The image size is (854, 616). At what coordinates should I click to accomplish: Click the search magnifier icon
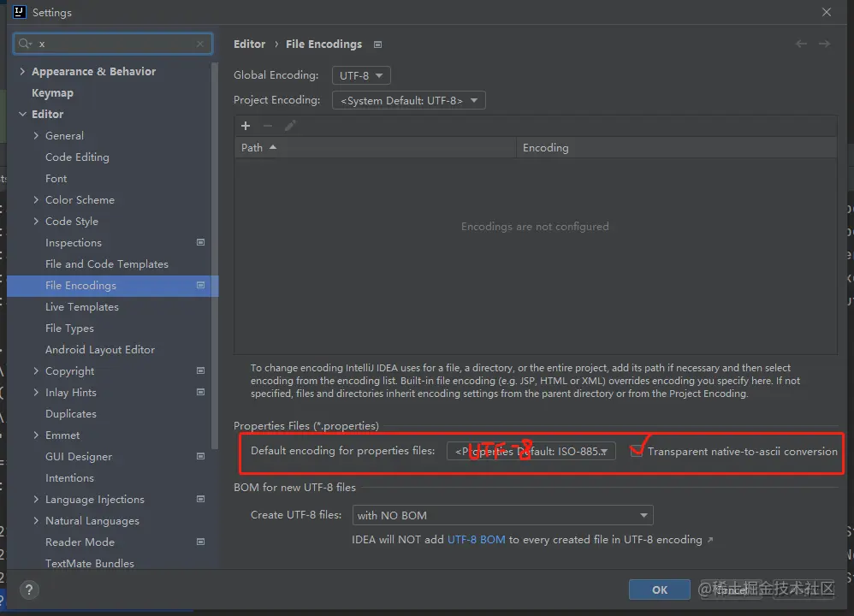[25, 44]
